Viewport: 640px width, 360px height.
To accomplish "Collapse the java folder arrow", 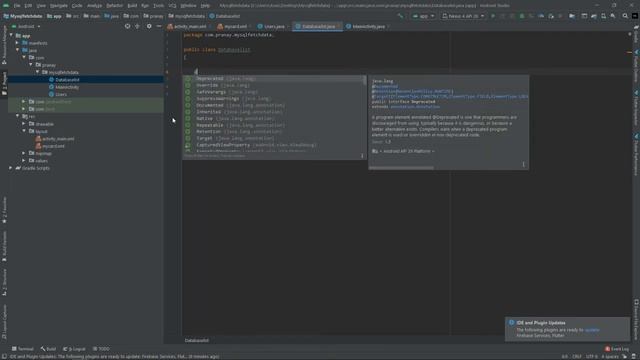I will point(18,50).
